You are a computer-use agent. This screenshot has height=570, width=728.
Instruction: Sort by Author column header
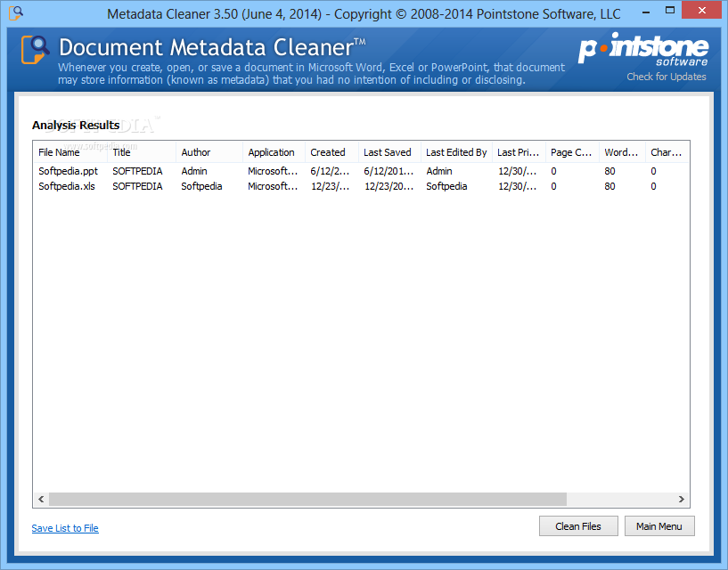click(209, 152)
